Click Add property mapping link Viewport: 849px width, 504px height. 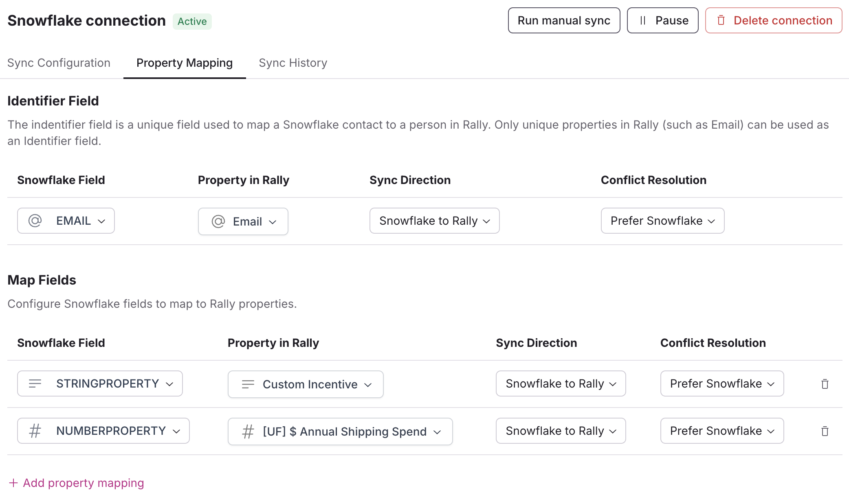[83, 483]
